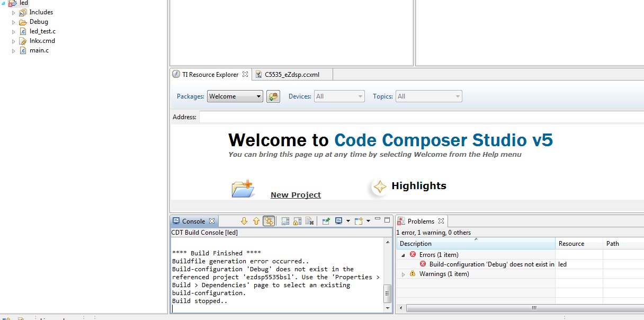The height and width of the screenshot is (320, 644).
Task: Switch to the Console tab
Action: click(193, 221)
